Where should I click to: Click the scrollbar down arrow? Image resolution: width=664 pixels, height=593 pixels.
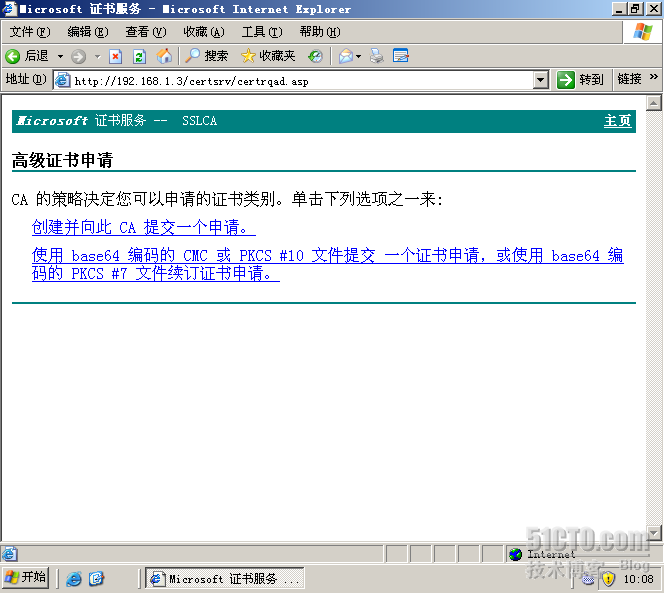point(653,533)
